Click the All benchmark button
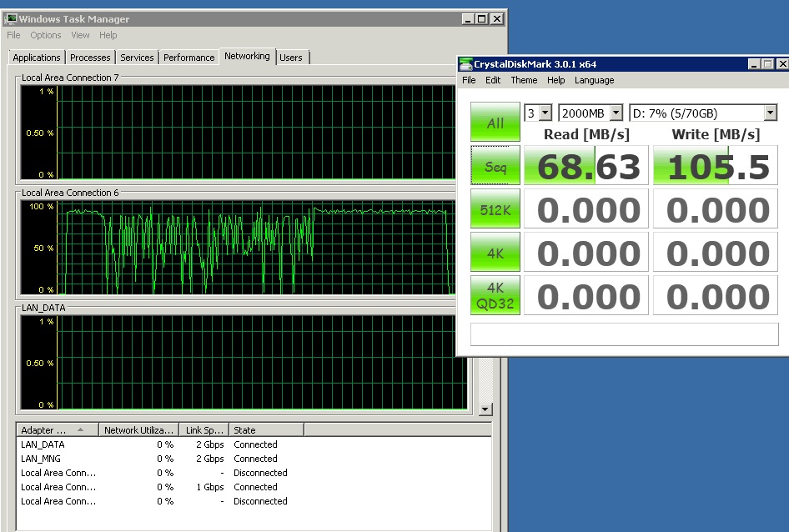 (x=495, y=123)
